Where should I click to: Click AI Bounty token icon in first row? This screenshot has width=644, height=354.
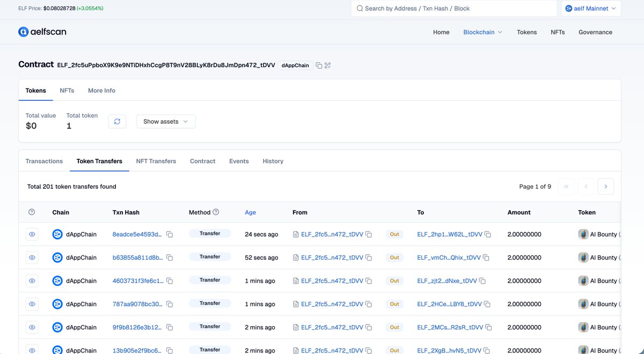pos(583,234)
